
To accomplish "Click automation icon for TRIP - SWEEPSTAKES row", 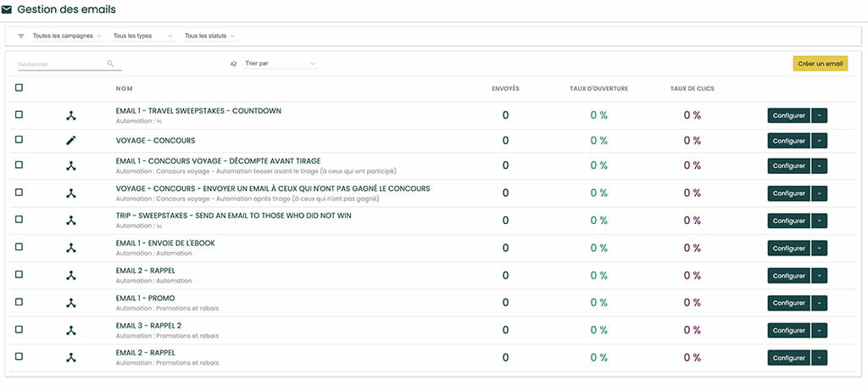I will click(x=71, y=221).
